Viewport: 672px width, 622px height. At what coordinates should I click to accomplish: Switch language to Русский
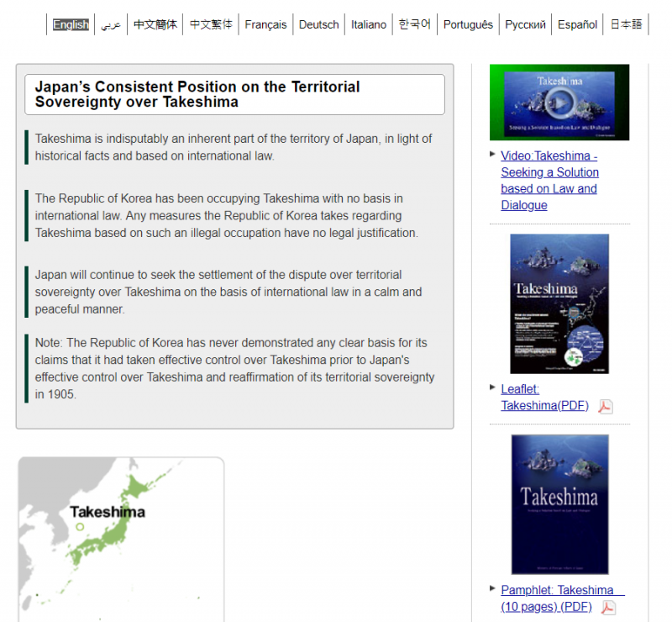tap(525, 24)
